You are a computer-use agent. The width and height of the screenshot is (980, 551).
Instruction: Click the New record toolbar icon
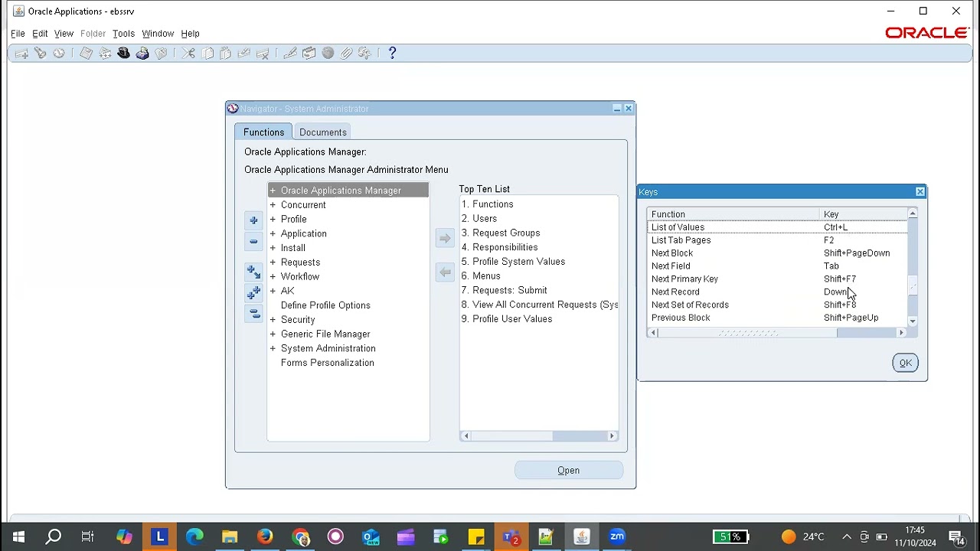click(21, 54)
